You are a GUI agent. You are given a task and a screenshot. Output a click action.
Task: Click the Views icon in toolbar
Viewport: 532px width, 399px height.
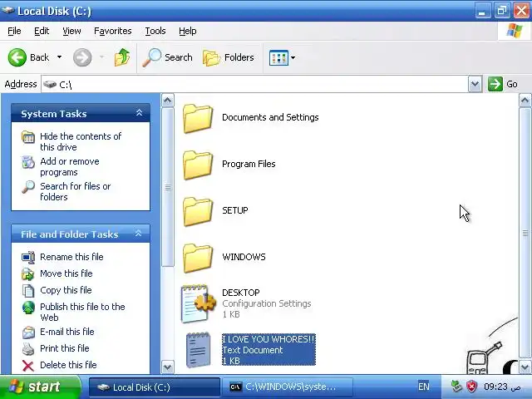(278, 57)
